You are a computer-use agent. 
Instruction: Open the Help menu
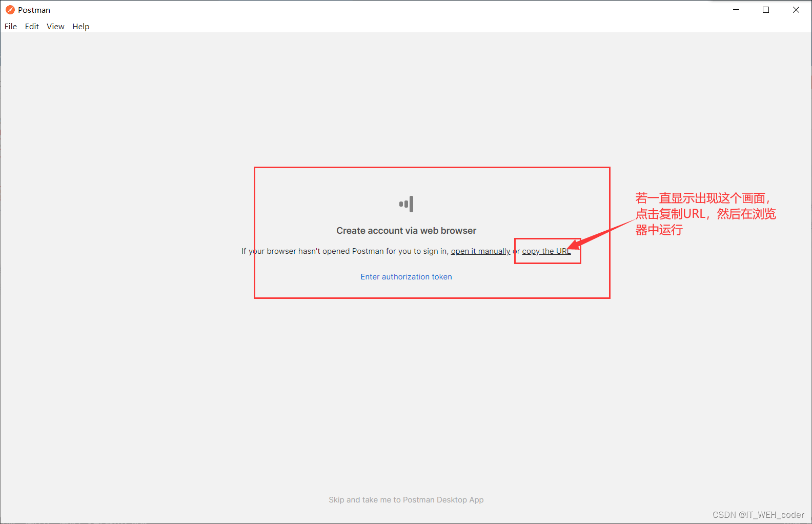(x=80, y=27)
